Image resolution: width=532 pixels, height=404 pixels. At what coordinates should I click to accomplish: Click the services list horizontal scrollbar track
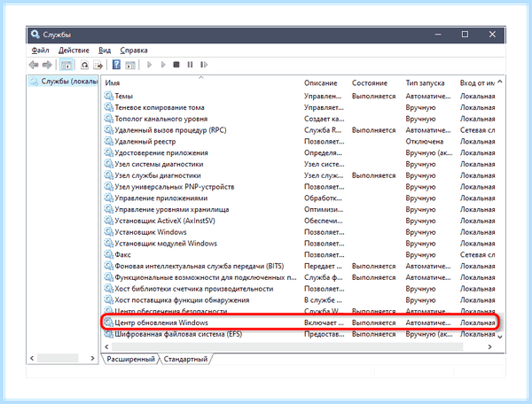click(287, 346)
